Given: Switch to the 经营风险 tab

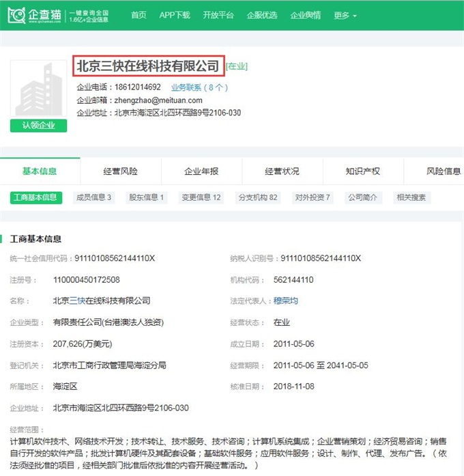Looking at the screenshot, I should point(120,171).
